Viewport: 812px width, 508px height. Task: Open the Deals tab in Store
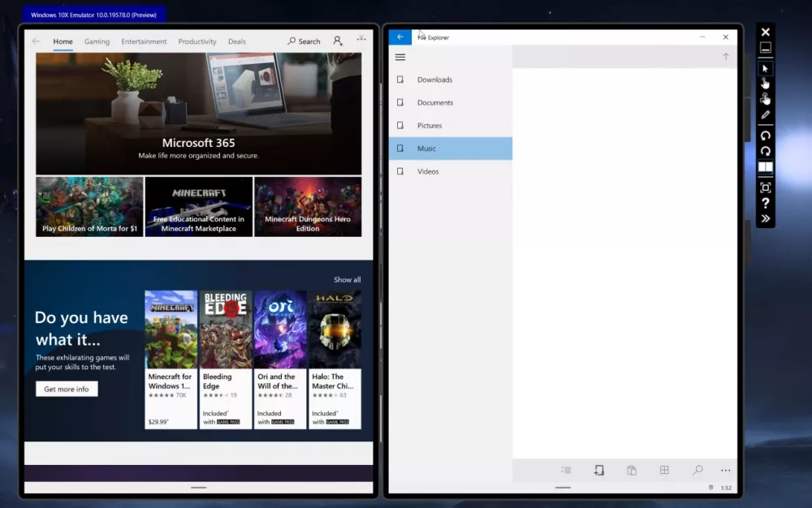click(236, 41)
